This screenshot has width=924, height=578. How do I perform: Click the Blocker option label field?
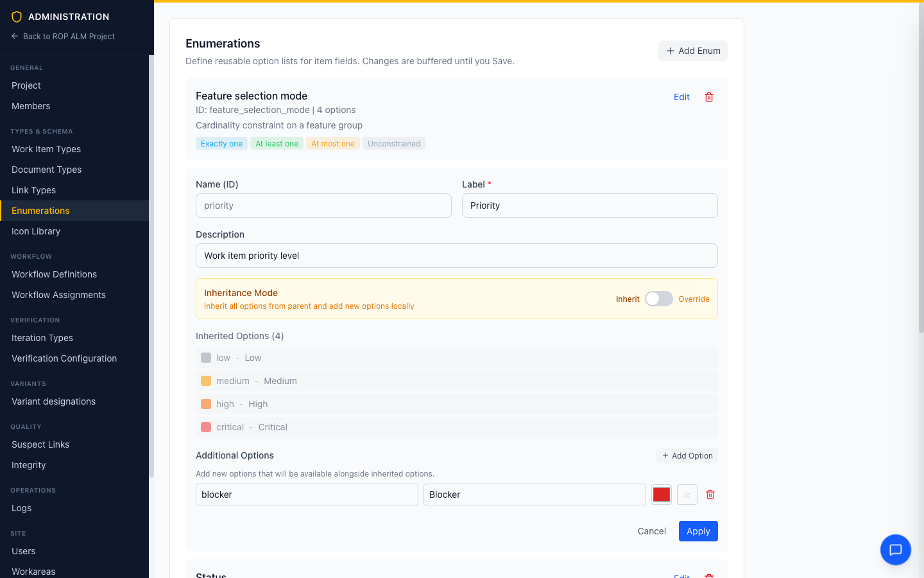click(x=535, y=495)
